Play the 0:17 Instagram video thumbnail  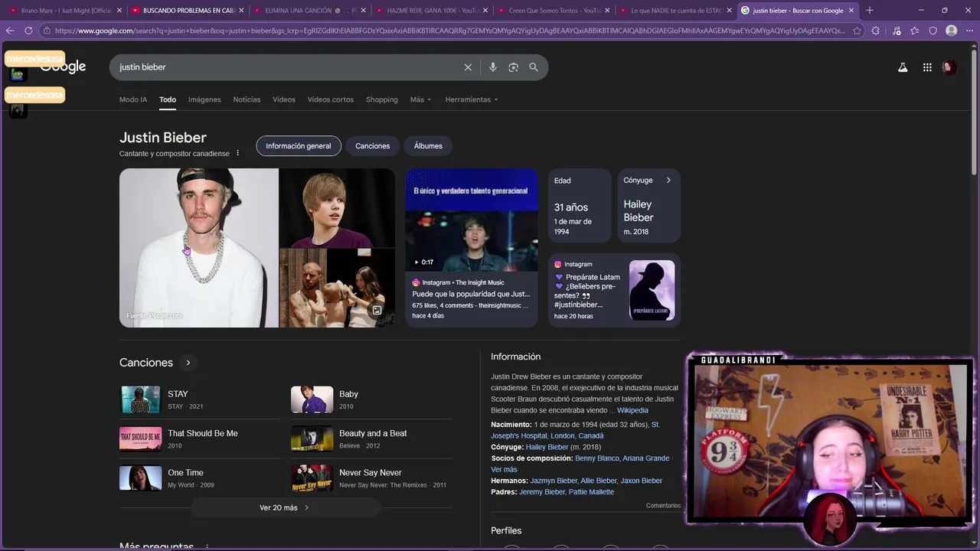(x=472, y=220)
